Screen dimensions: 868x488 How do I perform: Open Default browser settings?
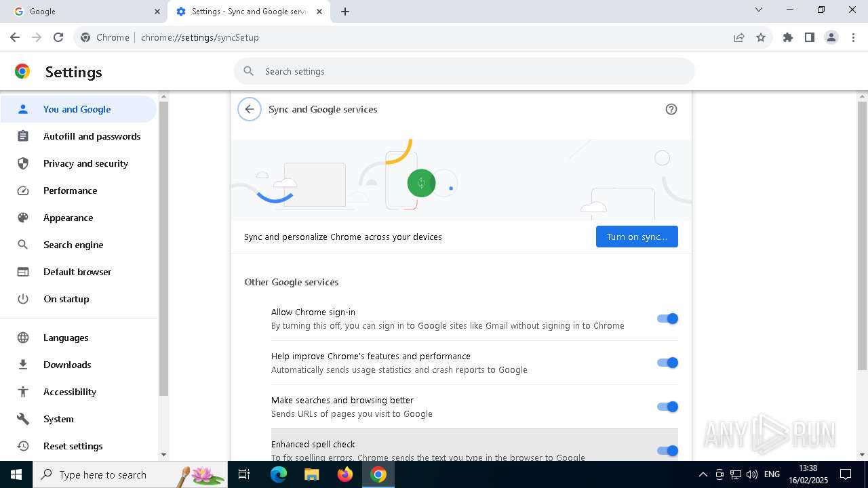[x=79, y=272]
